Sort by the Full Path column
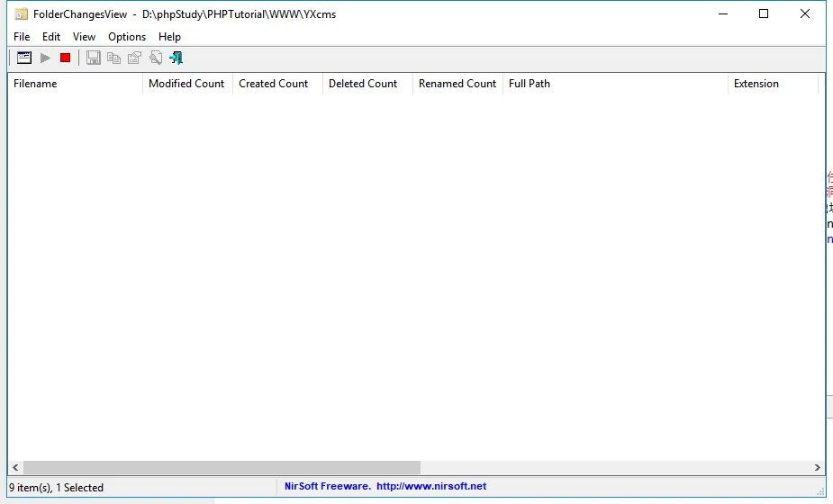 (614, 84)
